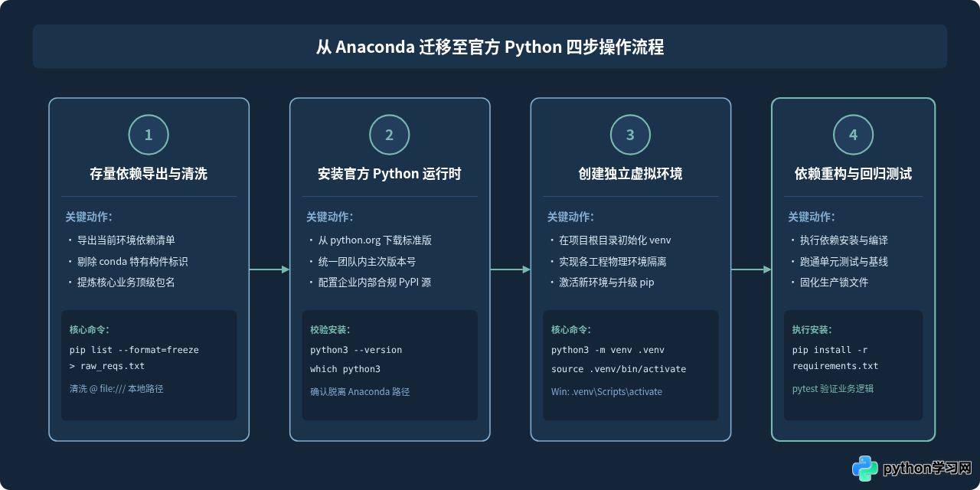Select the bullet "统一团队内主次版本号"
Image resolution: width=980 pixels, height=490 pixels.
(367, 262)
